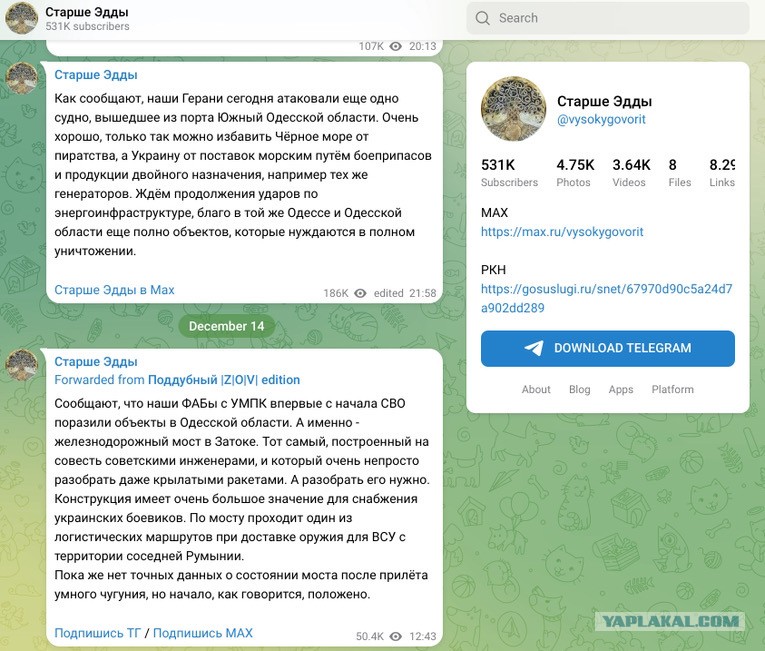Click avatar beside the Герани post
The width and height of the screenshot is (765, 651).
(x=21, y=78)
